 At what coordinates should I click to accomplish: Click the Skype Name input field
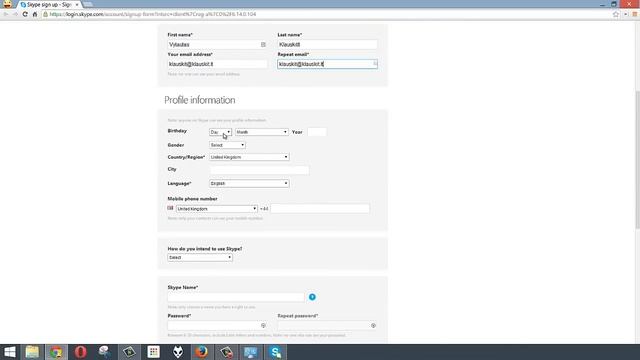coord(236,297)
